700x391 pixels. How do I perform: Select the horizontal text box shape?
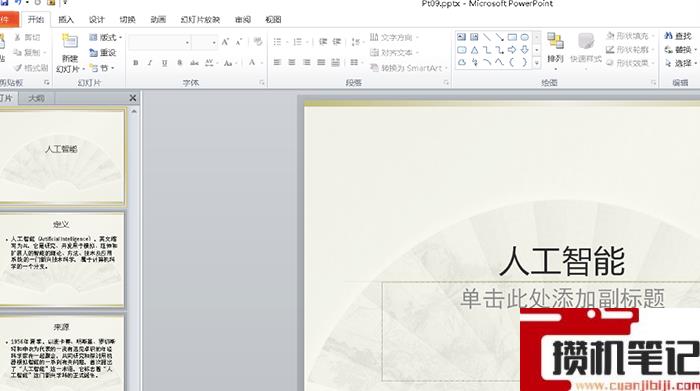click(x=461, y=37)
